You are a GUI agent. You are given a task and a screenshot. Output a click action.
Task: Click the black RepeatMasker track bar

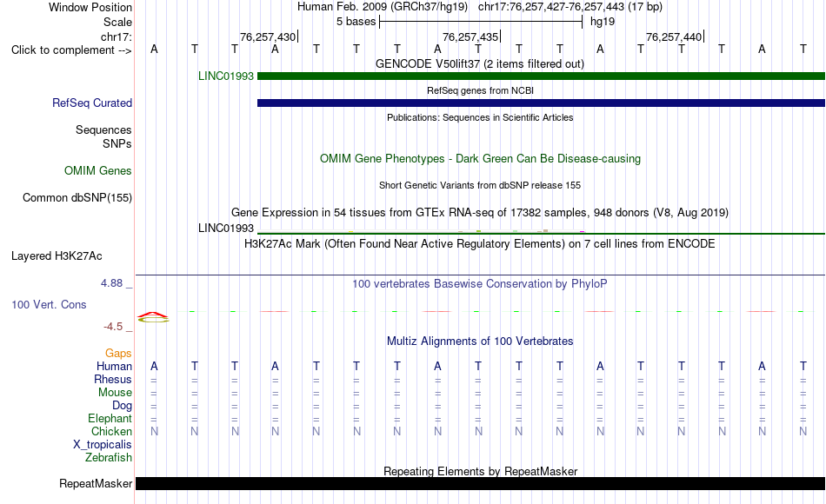481,483
